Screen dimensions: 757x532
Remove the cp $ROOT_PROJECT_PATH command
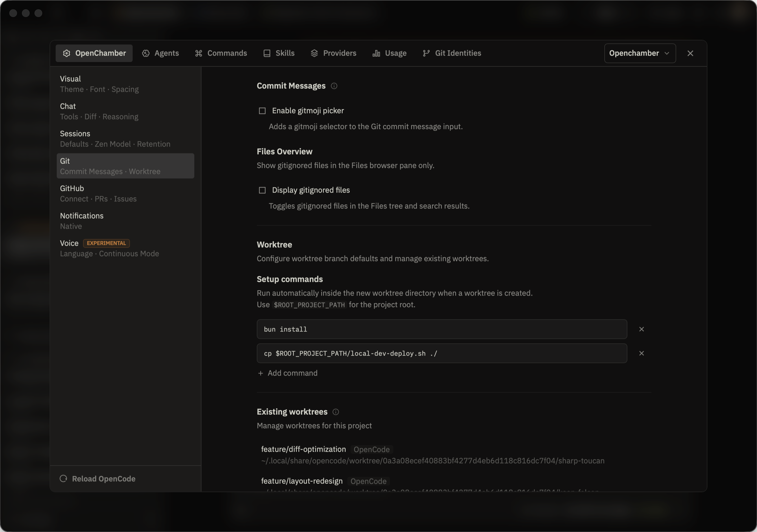click(x=641, y=353)
